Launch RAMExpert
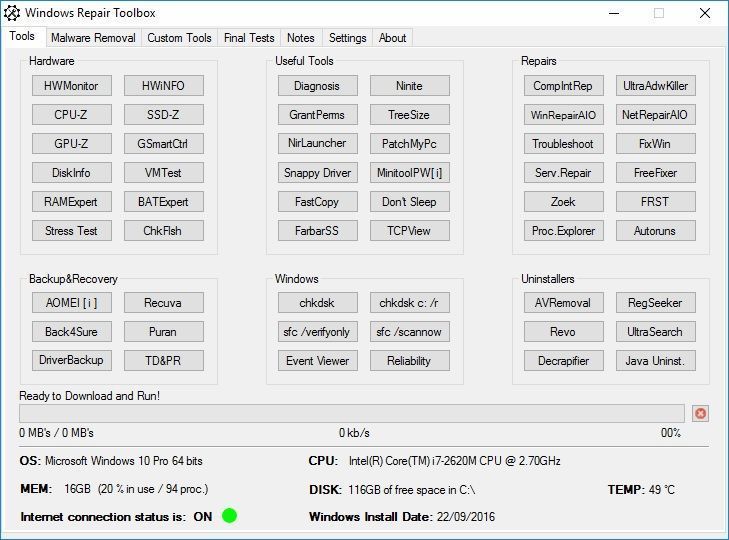The height and width of the screenshot is (540, 729). tap(72, 201)
